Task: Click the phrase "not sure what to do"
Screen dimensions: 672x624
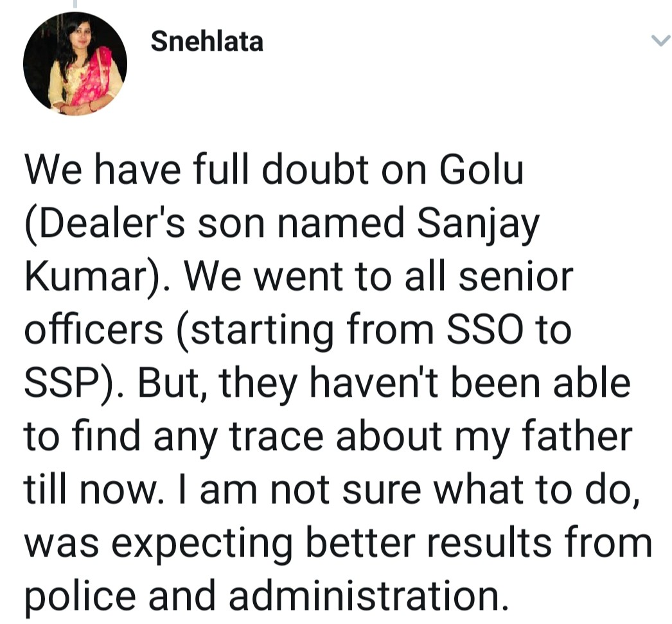Action: coord(451,490)
